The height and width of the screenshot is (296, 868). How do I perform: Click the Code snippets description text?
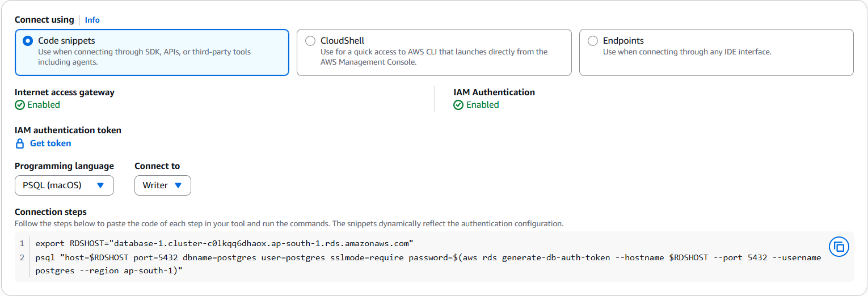[x=144, y=57]
